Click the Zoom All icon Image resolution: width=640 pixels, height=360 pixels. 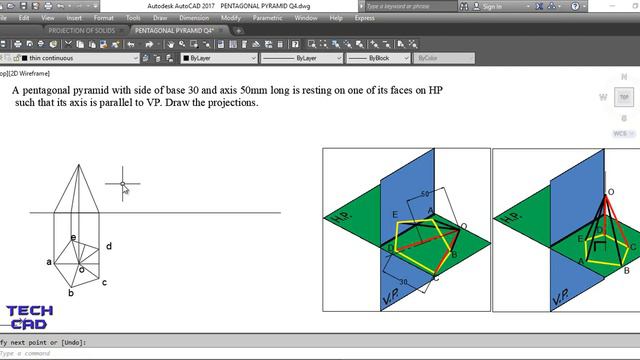point(401,44)
